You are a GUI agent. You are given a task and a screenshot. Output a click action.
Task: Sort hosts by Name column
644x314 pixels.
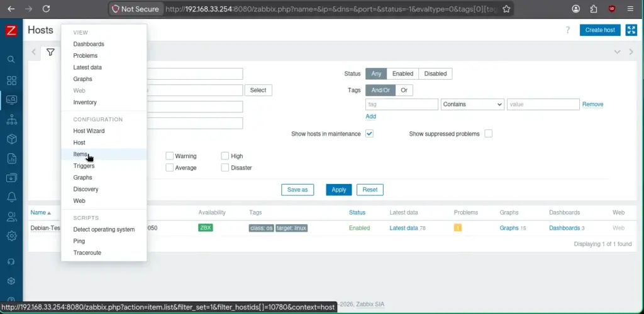pyautogui.click(x=40, y=212)
